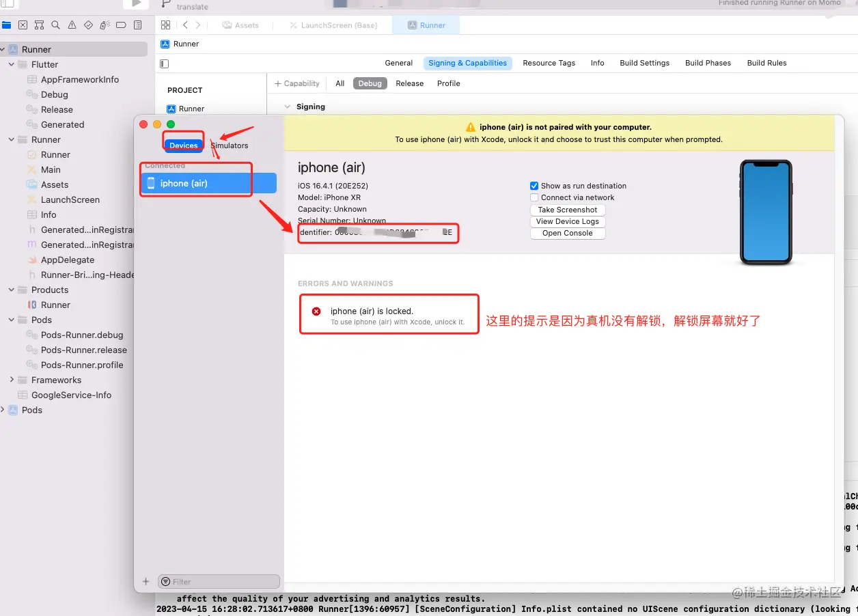Viewport: 858px width, 616px height.
Task: Switch to the General tab
Action: [x=398, y=63]
